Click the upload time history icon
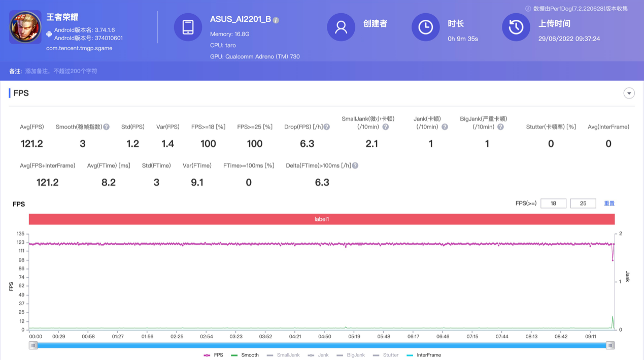Image resolution: width=644 pixels, height=360 pixels. (x=516, y=27)
